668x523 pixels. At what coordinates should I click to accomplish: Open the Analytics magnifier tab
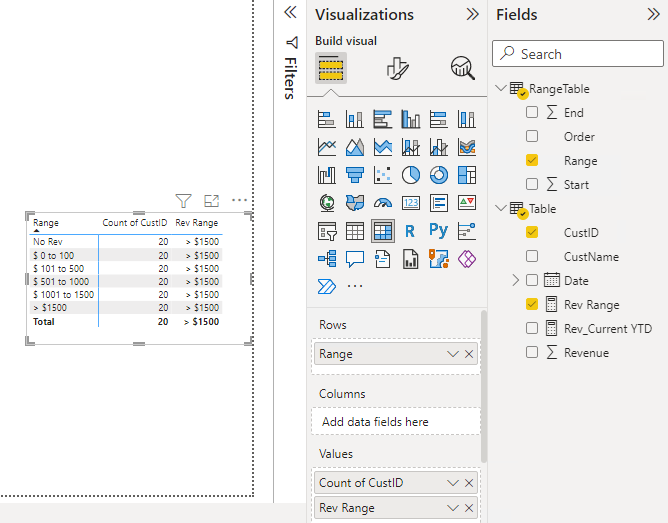pos(463,68)
